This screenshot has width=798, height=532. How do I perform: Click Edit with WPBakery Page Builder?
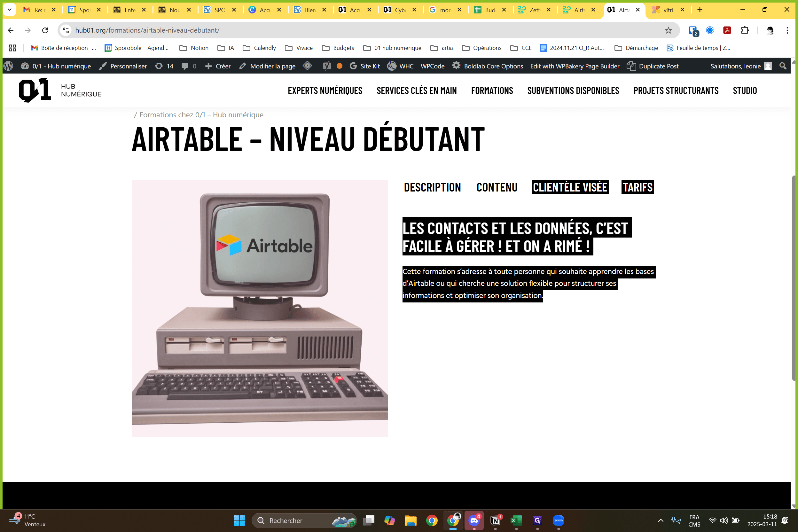[x=575, y=66]
